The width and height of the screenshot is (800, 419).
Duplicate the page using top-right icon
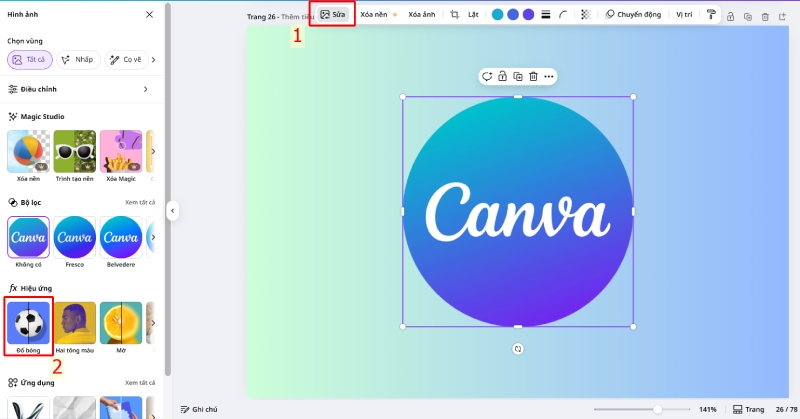(x=748, y=17)
